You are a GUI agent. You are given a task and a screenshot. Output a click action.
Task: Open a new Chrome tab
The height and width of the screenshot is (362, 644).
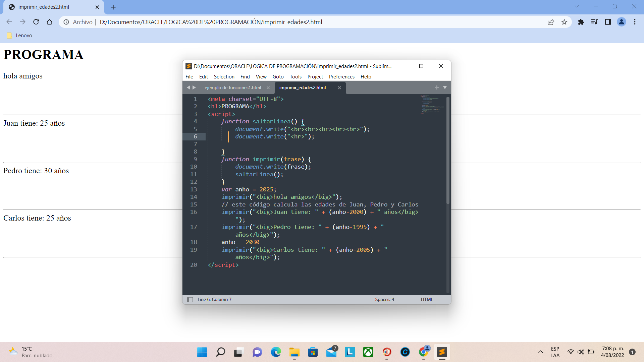[113, 7]
